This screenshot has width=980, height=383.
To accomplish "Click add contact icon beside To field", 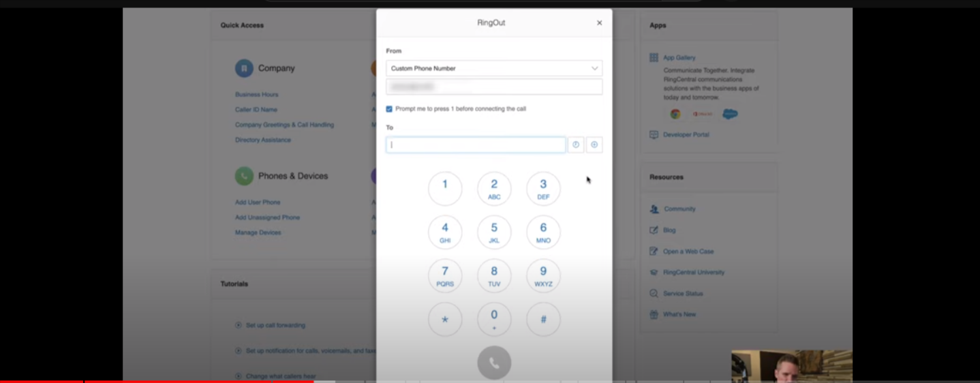I will point(594,144).
